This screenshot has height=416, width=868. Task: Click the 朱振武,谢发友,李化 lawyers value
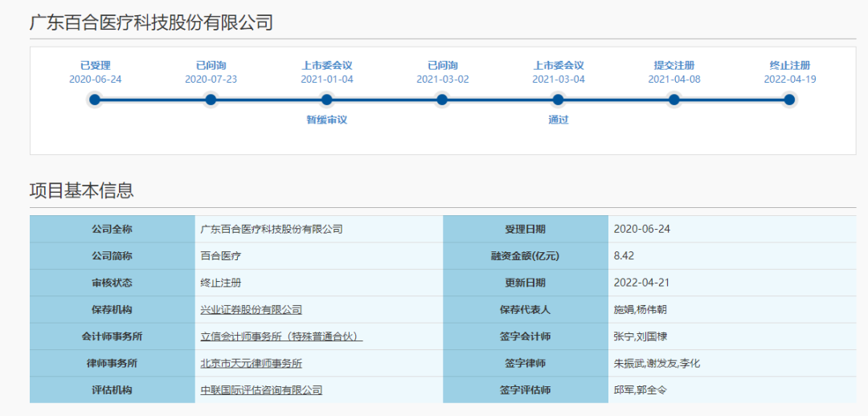657,364
